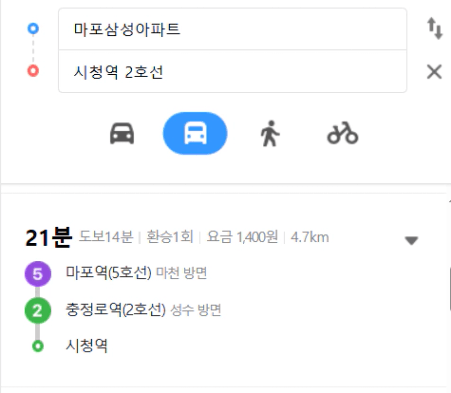Viewport: 451px width, 393px height.
Task: Expand the 21분 route details arrow
Action: (x=411, y=240)
